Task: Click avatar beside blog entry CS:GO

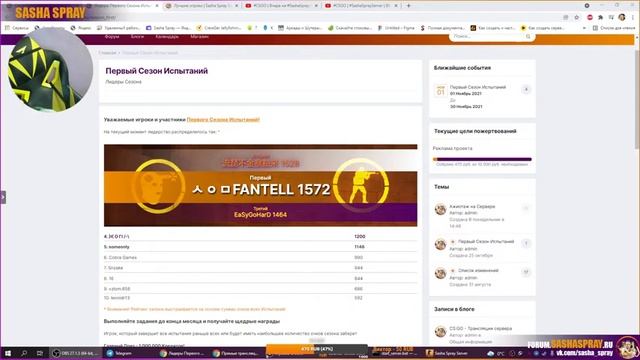Action: coord(440,331)
